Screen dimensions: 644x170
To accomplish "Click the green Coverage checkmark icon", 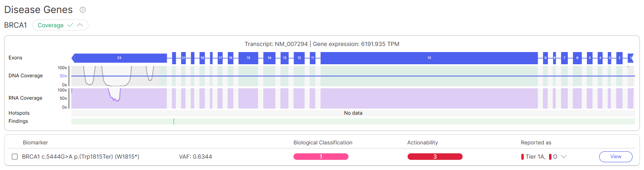I will coord(70,25).
